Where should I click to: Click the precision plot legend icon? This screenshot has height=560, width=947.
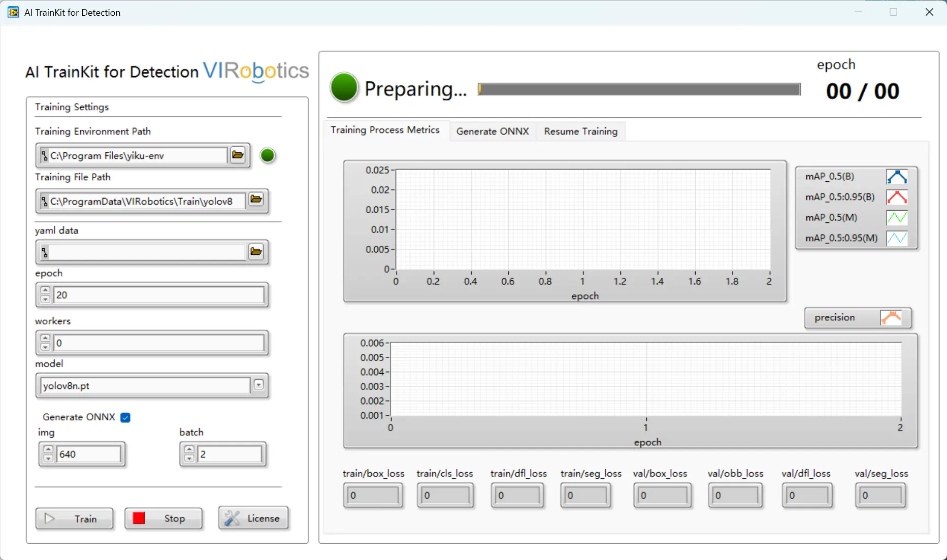(x=891, y=318)
